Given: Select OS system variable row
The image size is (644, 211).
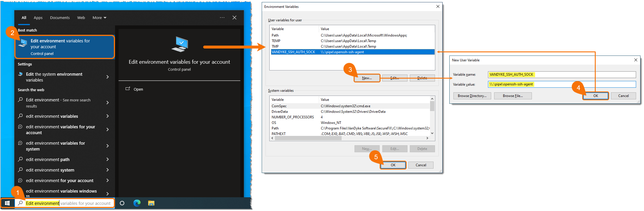Looking at the screenshot, I should tap(350, 123).
